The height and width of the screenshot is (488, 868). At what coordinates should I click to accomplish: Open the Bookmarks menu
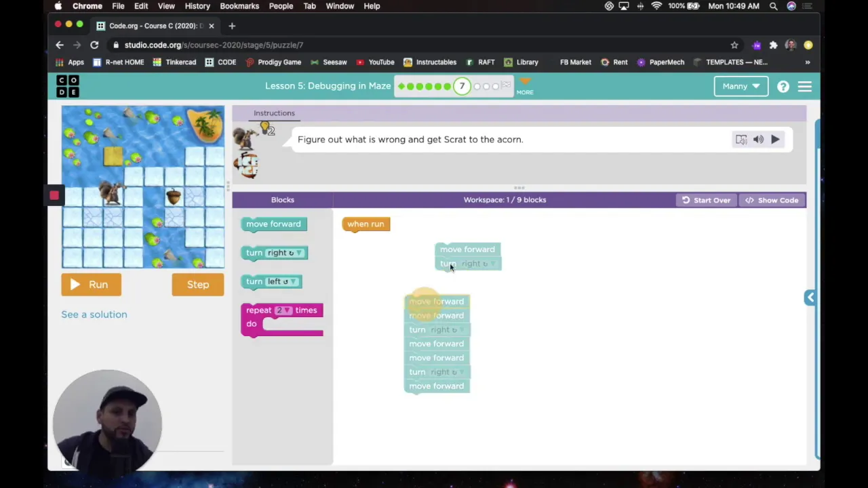pos(239,6)
